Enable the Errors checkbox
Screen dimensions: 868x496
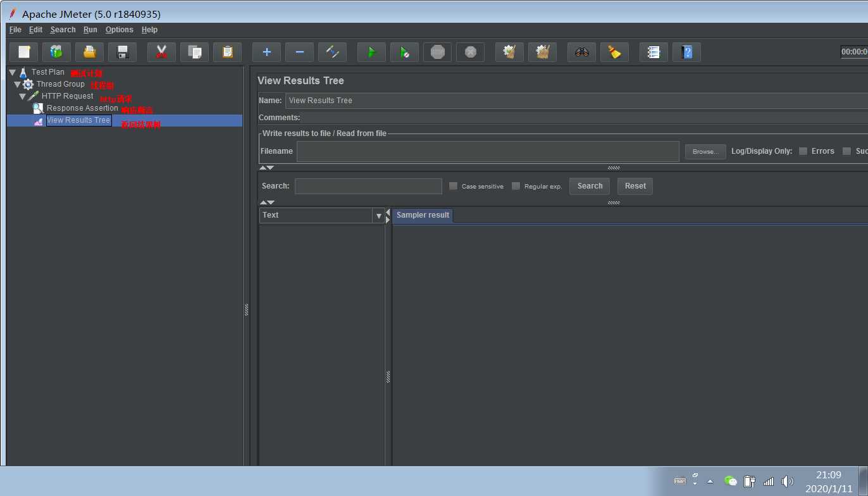(803, 151)
